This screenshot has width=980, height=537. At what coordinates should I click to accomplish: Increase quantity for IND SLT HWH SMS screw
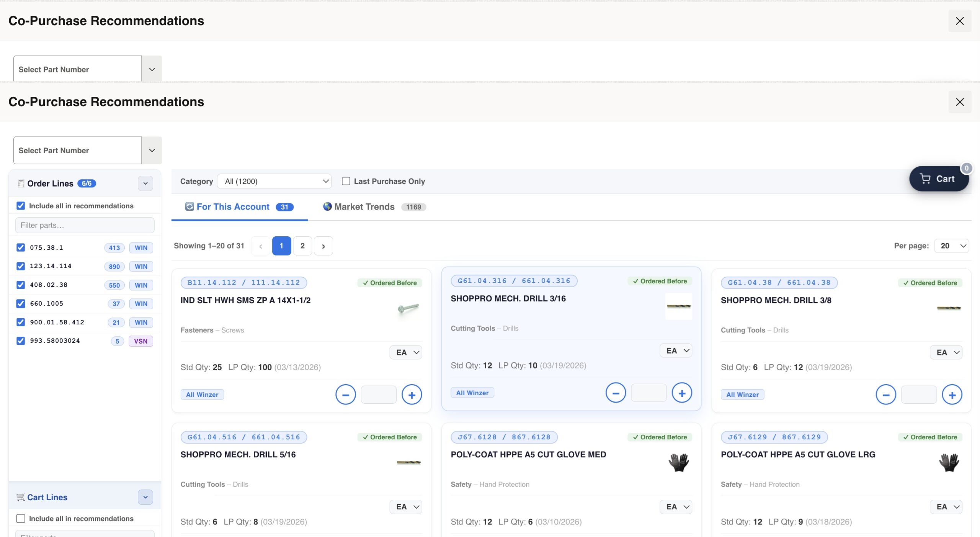pyautogui.click(x=412, y=395)
